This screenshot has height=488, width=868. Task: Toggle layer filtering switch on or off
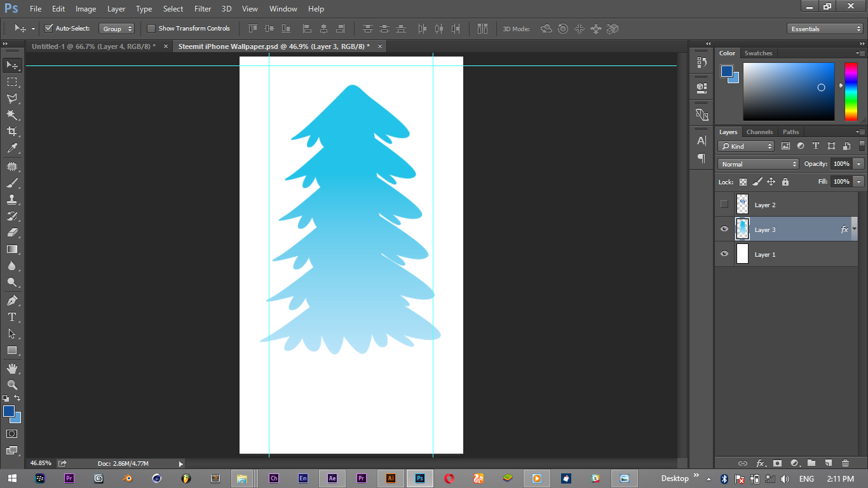point(862,146)
